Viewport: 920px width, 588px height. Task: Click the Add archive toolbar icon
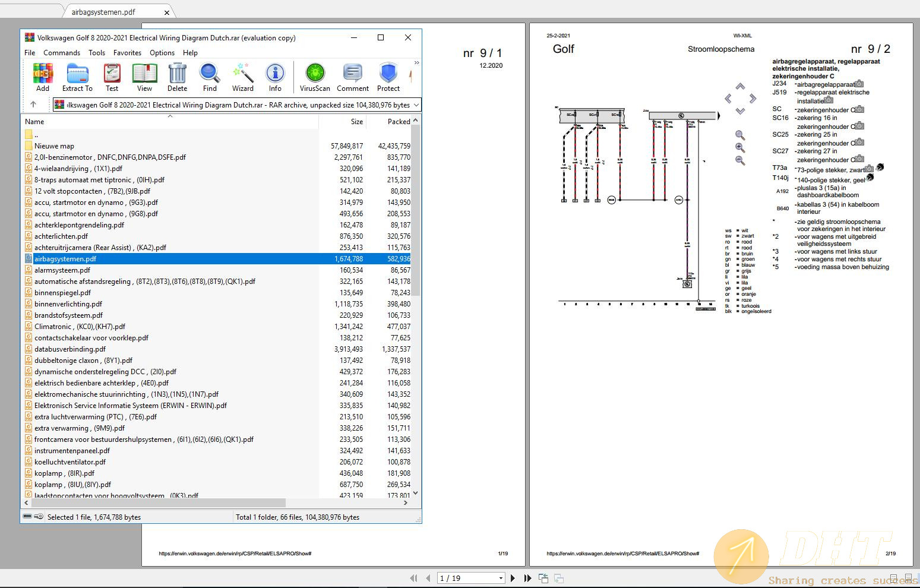point(43,78)
